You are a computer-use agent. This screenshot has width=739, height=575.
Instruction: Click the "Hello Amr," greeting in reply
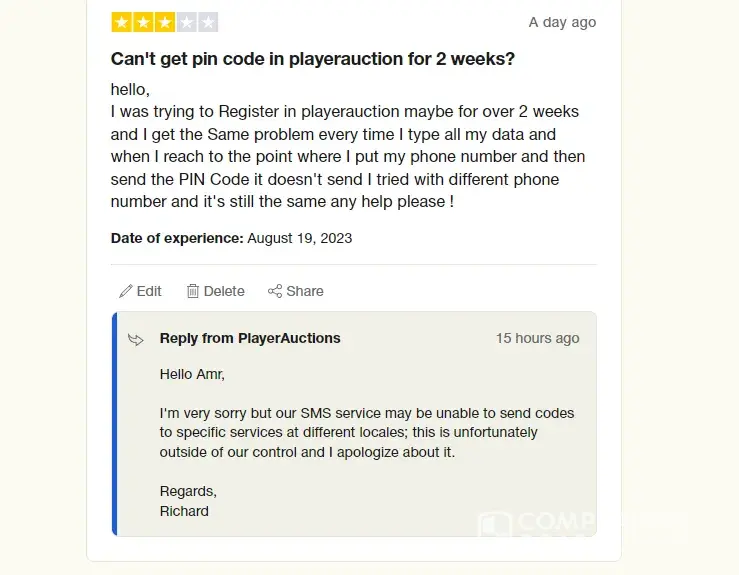pyautogui.click(x=192, y=374)
